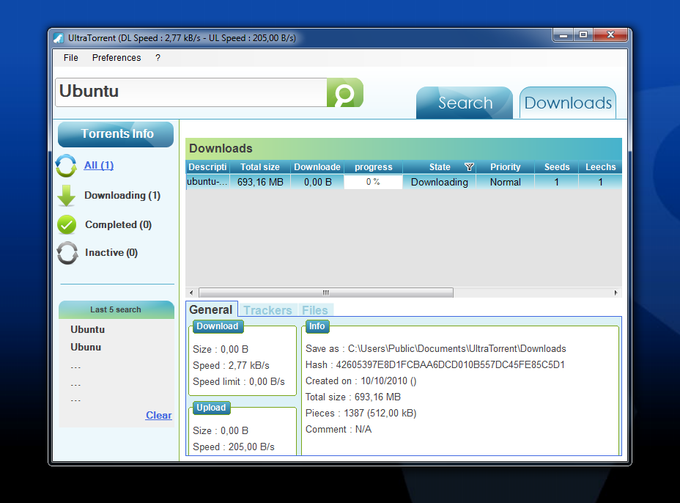Switch to the Search tab
The image size is (680, 503).
point(464,103)
